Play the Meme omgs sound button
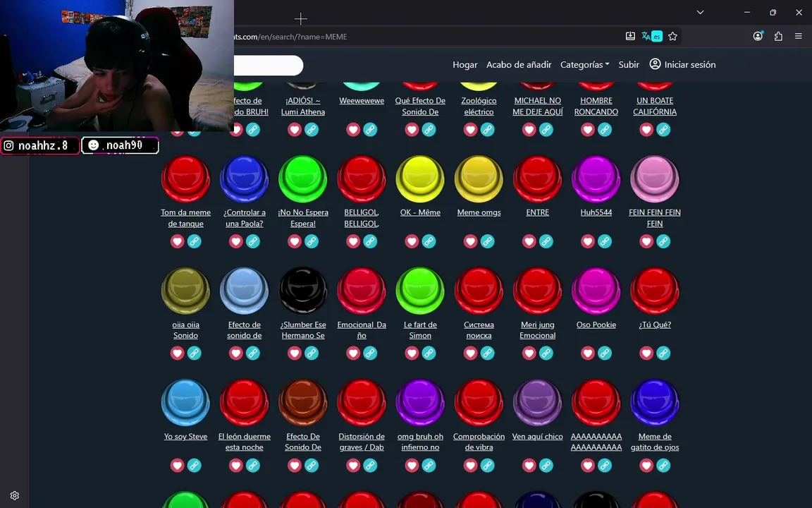The height and width of the screenshot is (508, 812). pos(479,179)
